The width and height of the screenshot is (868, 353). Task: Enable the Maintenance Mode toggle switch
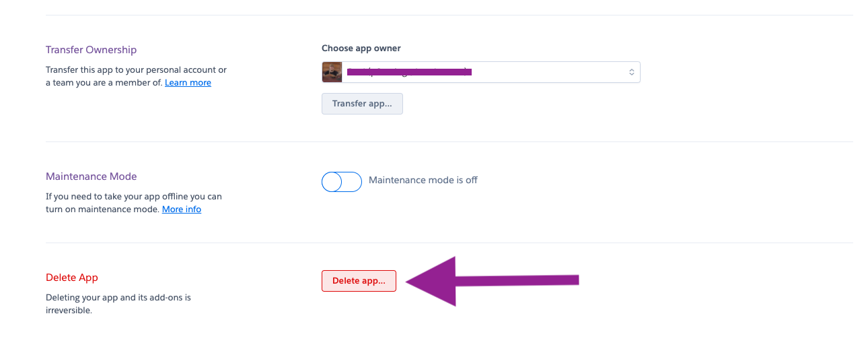pyautogui.click(x=342, y=182)
